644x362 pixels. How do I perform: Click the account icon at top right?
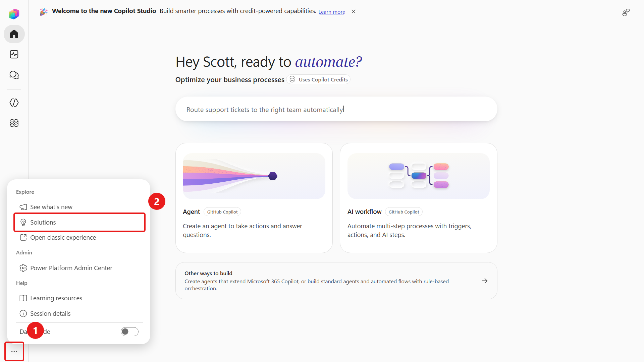click(x=626, y=12)
